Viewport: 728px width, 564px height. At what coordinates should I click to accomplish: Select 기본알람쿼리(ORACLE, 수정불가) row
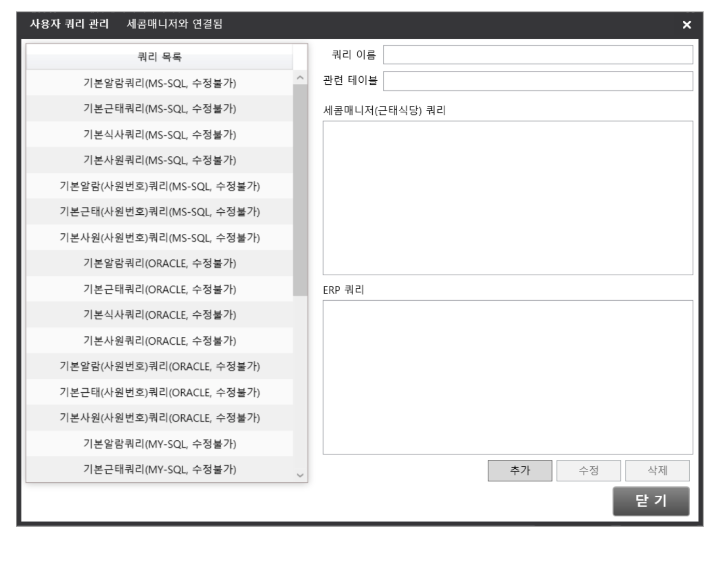coord(159,263)
